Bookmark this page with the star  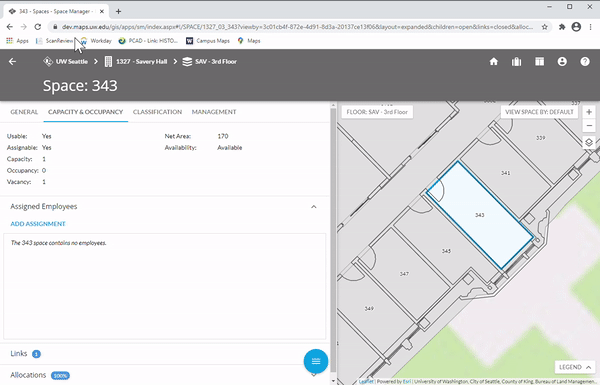pyautogui.click(x=545, y=27)
